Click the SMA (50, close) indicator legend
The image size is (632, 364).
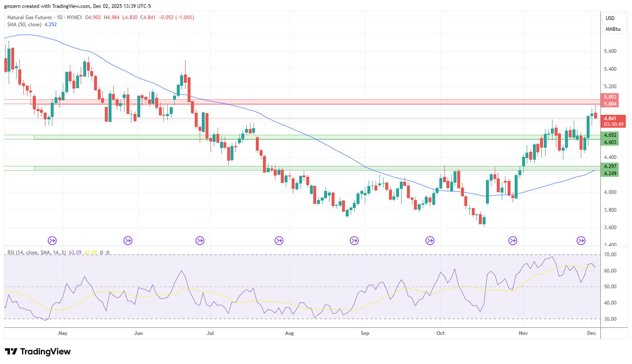pyautogui.click(x=24, y=25)
